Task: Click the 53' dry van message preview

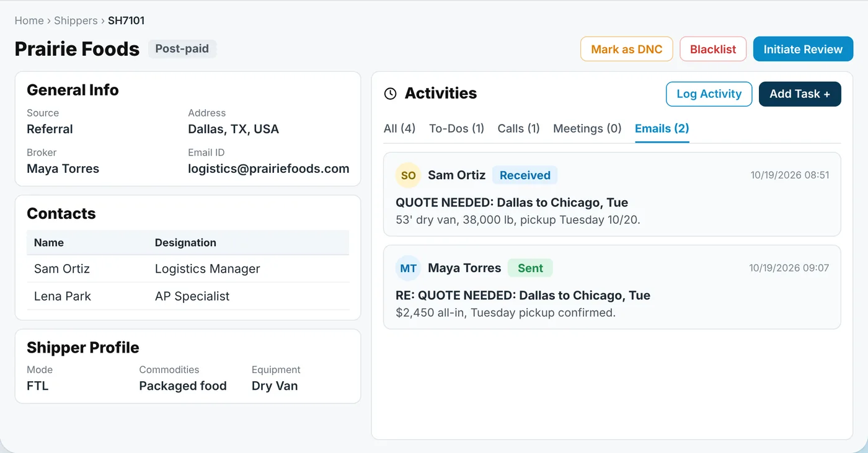Action: (x=518, y=219)
